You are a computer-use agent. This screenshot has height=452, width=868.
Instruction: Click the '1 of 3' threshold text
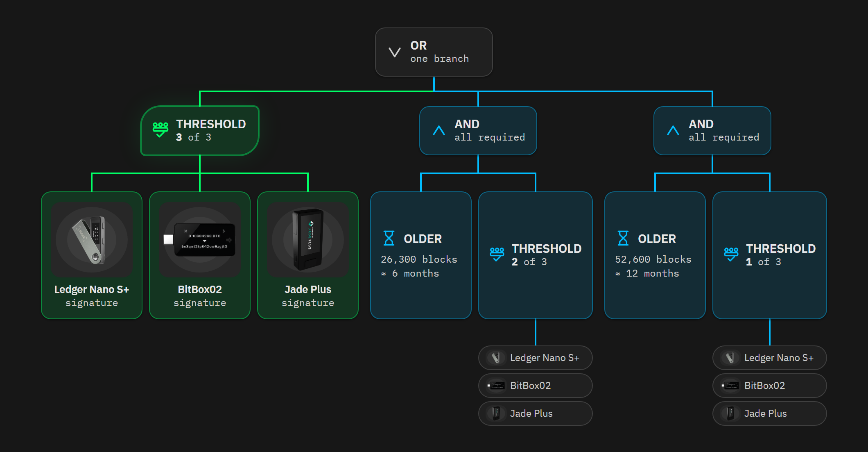(x=763, y=262)
